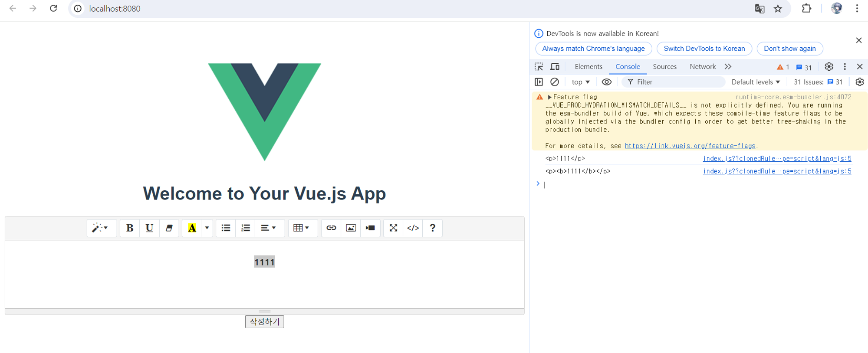Switch to the Network tab
The height and width of the screenshot is (353, 868).
pos(703,67)
